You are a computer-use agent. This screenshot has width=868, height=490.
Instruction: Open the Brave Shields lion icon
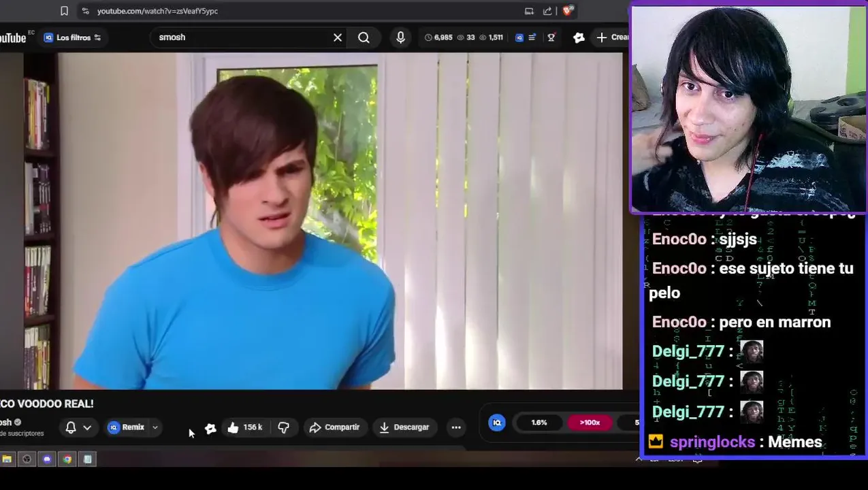click(567, 11)
